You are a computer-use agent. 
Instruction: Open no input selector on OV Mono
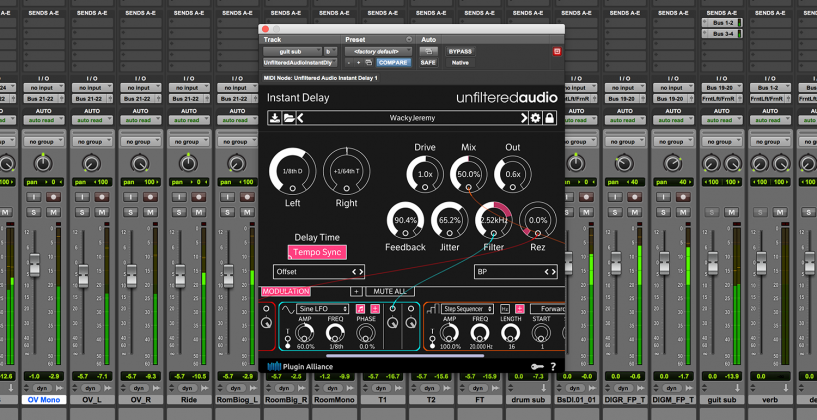point(44,88)
